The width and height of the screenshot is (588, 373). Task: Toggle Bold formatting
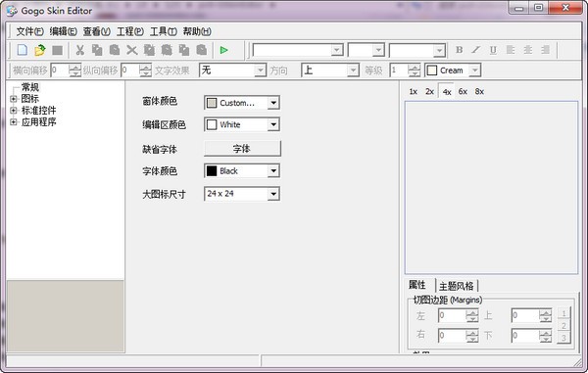459,50
